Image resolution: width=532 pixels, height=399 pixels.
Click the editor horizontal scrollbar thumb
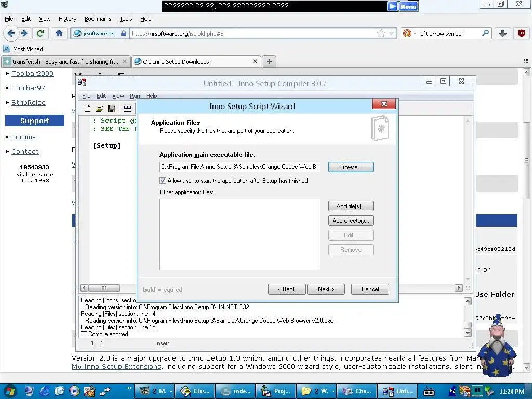(x=104, y=288)
